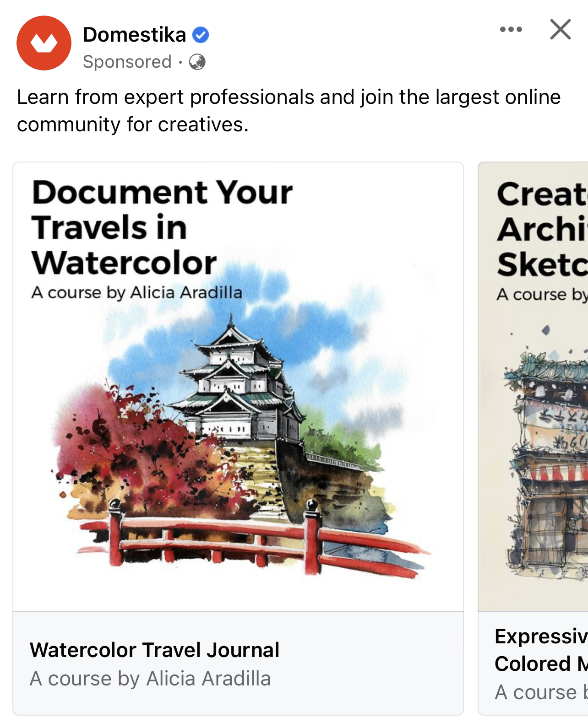
Task: Click the second card's partial heading text
Action: click(x=542, y=229)
